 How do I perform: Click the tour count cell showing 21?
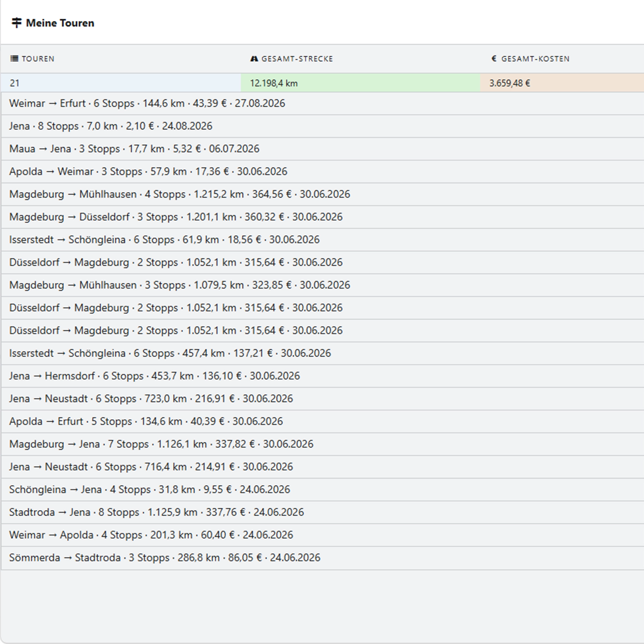click(x=121, y=83)
